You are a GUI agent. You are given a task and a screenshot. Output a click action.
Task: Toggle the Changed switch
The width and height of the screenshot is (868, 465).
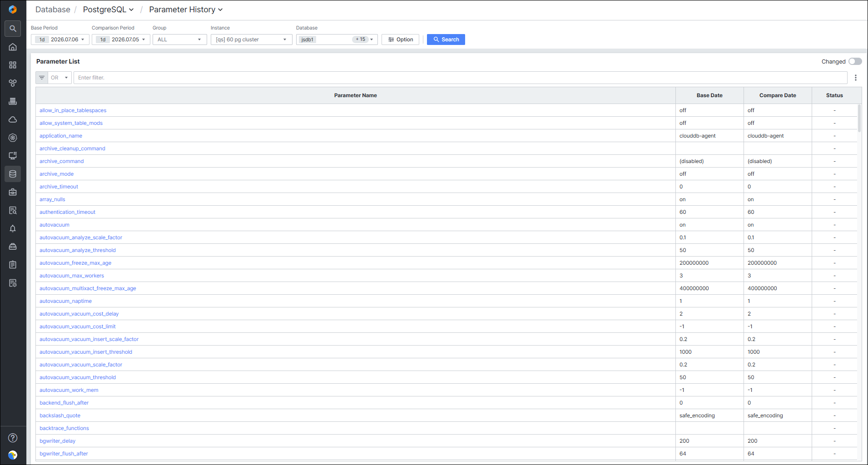click(x=855, y=61)
